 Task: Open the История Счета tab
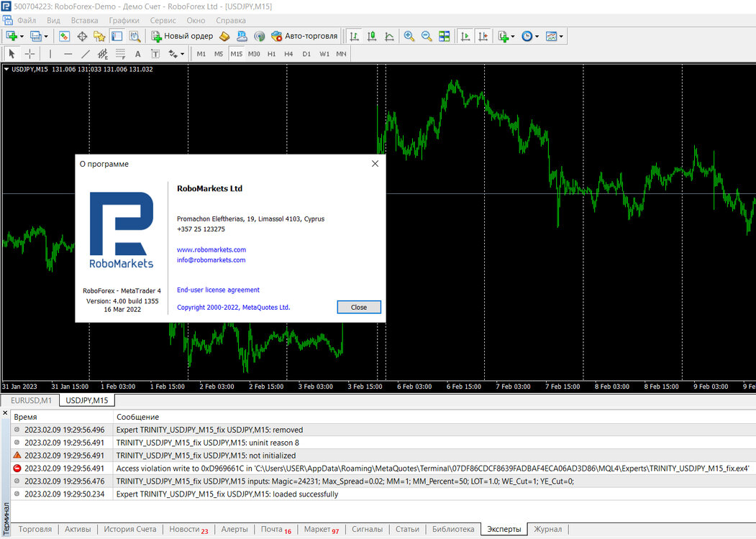coord(130,529)
